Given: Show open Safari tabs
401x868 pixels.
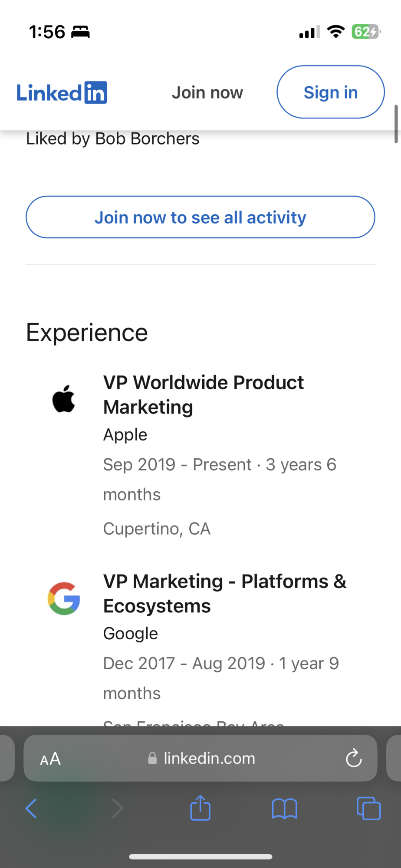Looking at the screenshot, I should tap(368, 809).
